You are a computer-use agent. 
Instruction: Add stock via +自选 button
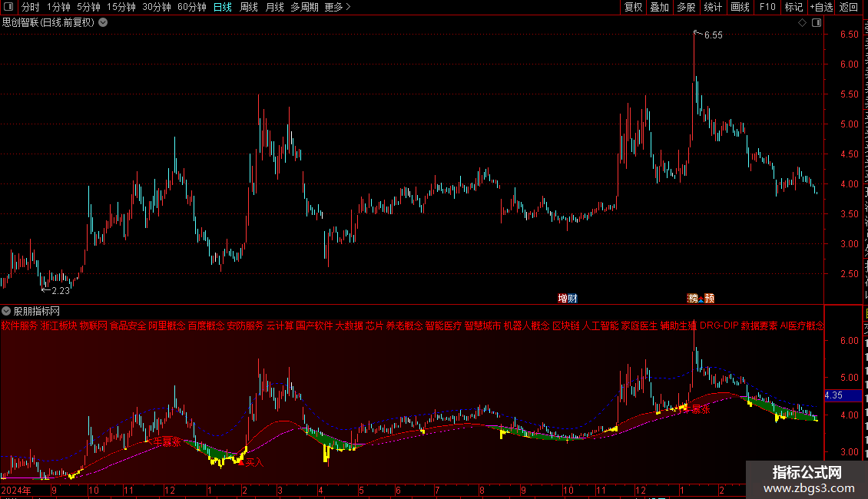click(821, 7)
